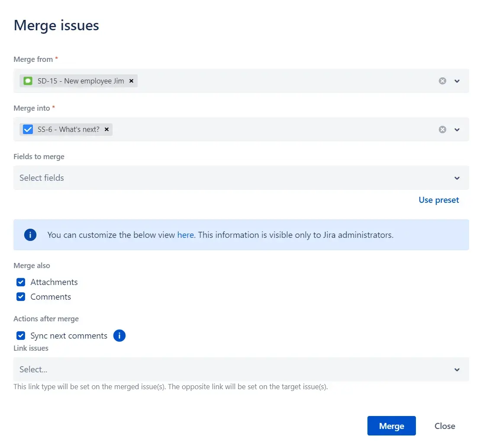Expand the Merge from dropdown

point(457,81)
